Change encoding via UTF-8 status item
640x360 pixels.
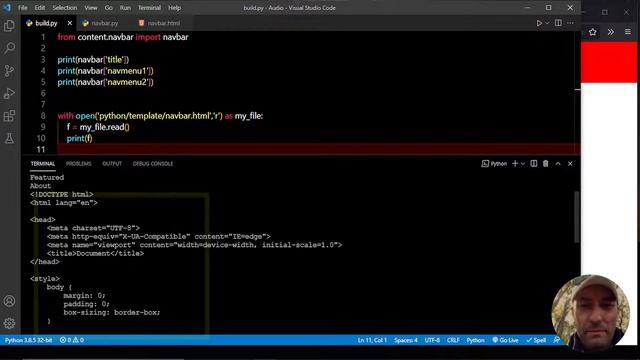pos(432,340)
